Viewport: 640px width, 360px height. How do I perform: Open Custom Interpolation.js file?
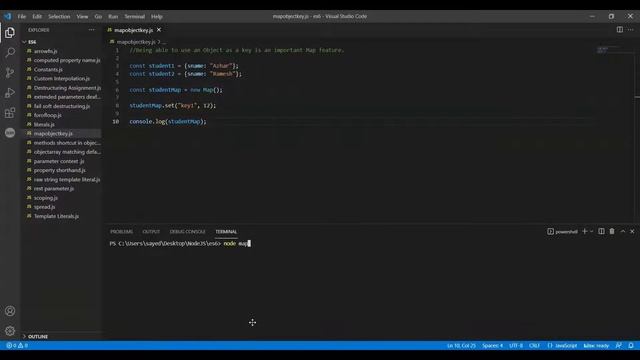pos(61,78)
